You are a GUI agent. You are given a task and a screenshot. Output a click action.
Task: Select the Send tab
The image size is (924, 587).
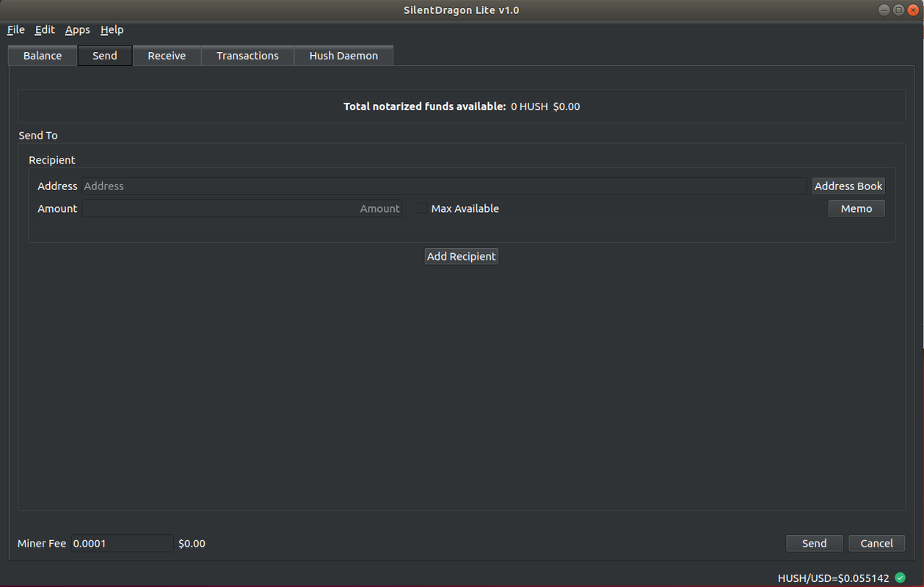pyautogui.click(x=105, y=56)
